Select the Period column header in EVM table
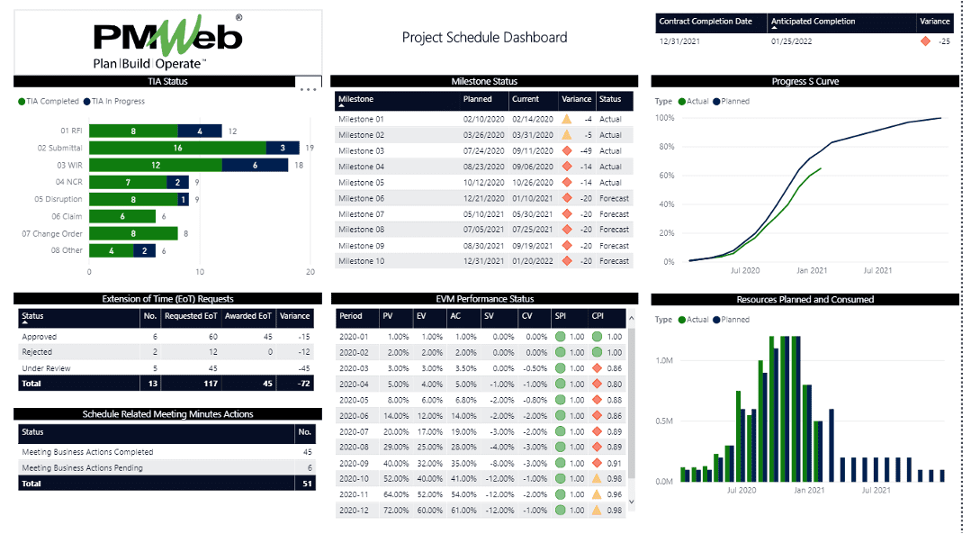This screenshot has height=534, width=980. coord(351,316)
